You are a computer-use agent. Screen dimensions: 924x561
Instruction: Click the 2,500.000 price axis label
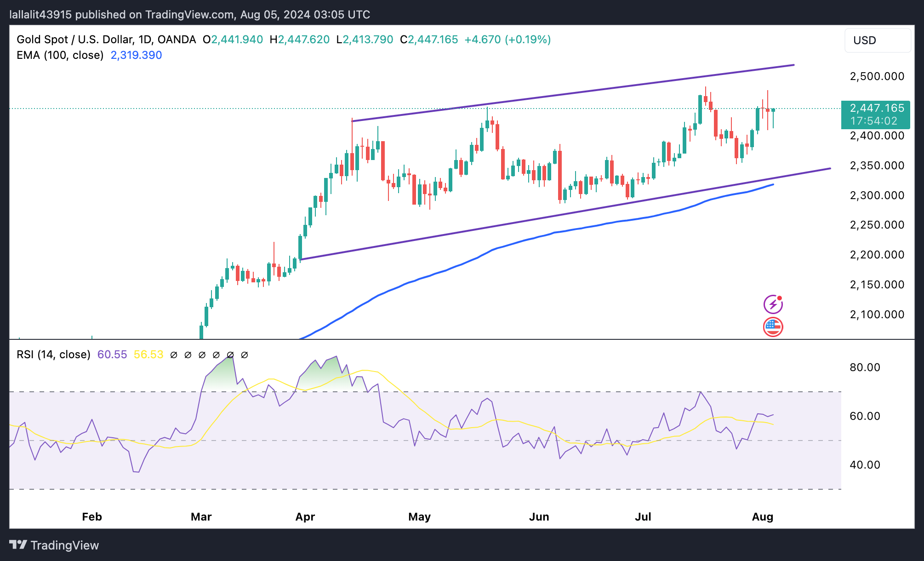[x=877, y=76]
